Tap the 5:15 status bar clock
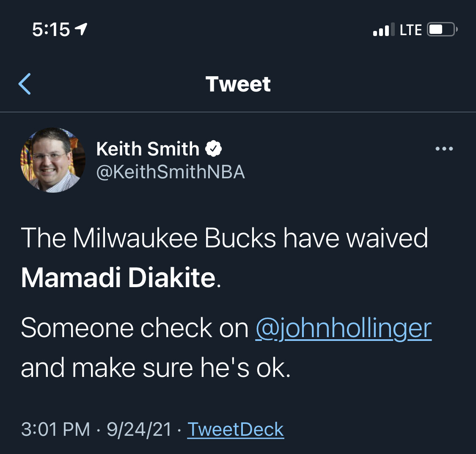This screenshot has width=476, height=454. point(51,30)
